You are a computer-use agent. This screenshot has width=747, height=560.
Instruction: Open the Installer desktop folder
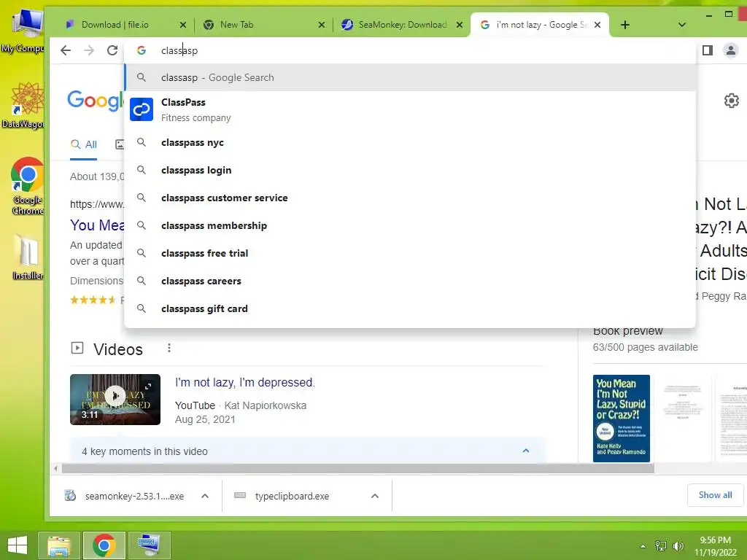[x=27, y=257]
